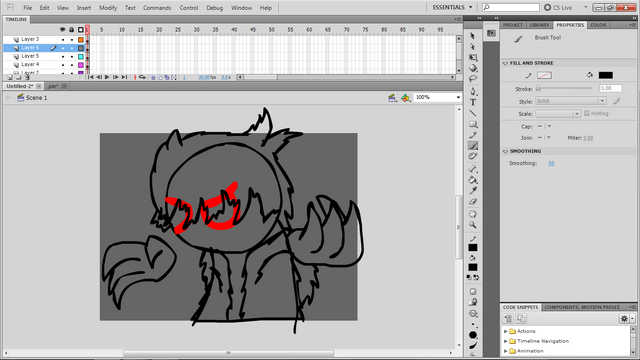Select the Deco tool
This screenshot has height=360, width=640.
473,156
